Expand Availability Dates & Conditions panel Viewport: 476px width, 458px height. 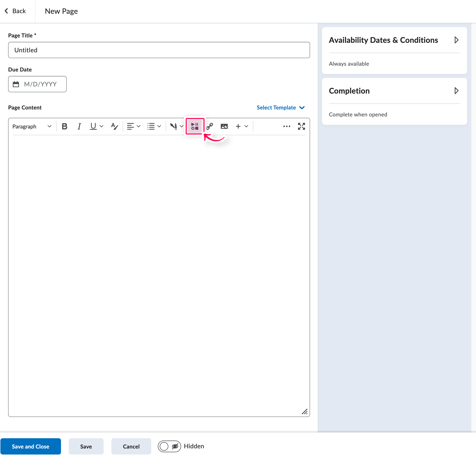456,40
